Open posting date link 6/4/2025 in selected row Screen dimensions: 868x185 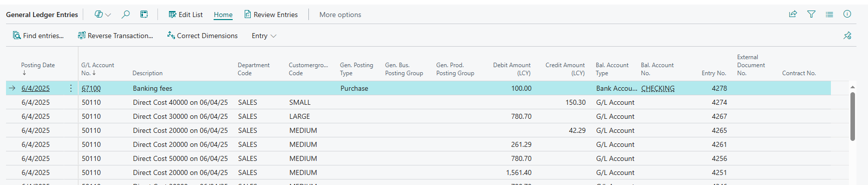[x=36, y=88]
